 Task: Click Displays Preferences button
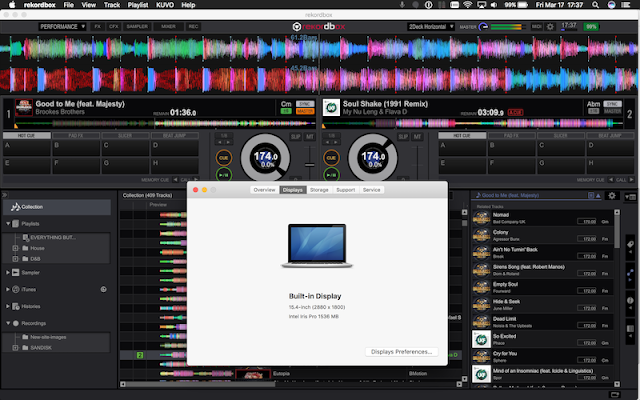pos(402,351)
